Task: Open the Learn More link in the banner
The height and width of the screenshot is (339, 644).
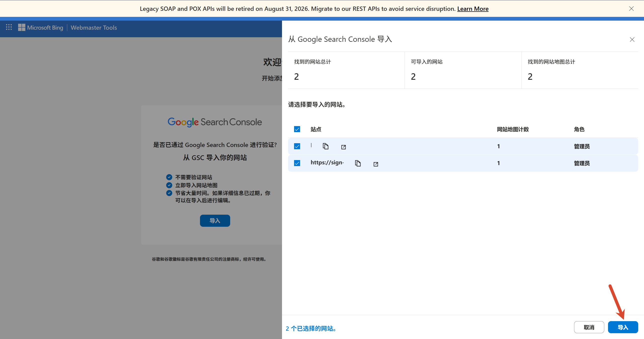Action: click(x=473, y=9)
